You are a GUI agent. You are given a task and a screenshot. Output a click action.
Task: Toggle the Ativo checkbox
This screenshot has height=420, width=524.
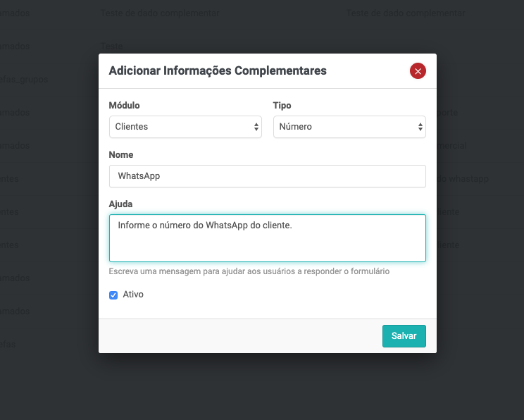click(x=113, y=295)
